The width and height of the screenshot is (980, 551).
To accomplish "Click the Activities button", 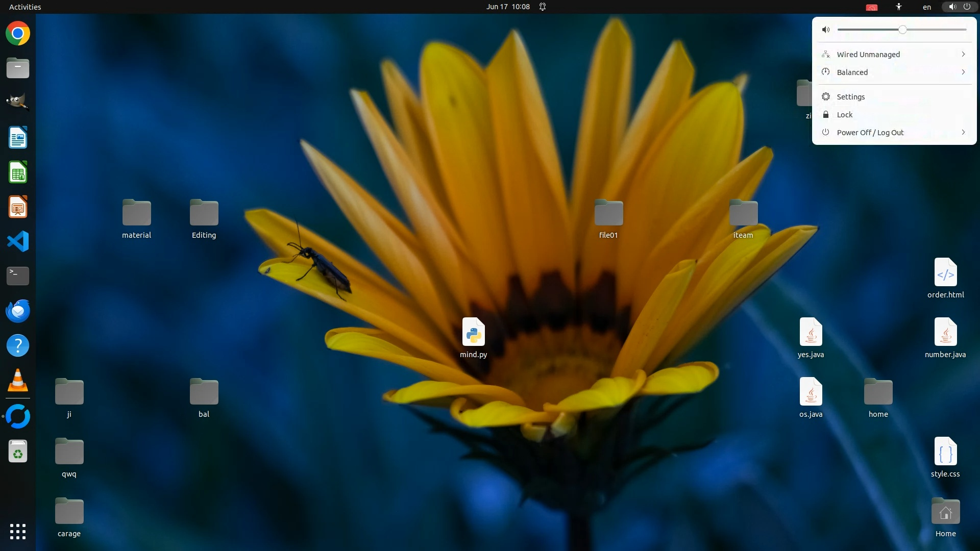I will point(25,7).
